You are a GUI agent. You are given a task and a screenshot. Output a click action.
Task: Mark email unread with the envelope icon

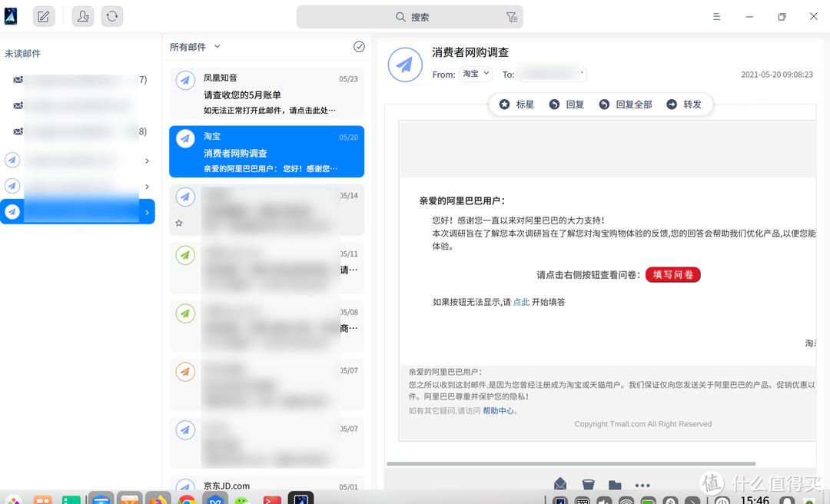point(560,484)
